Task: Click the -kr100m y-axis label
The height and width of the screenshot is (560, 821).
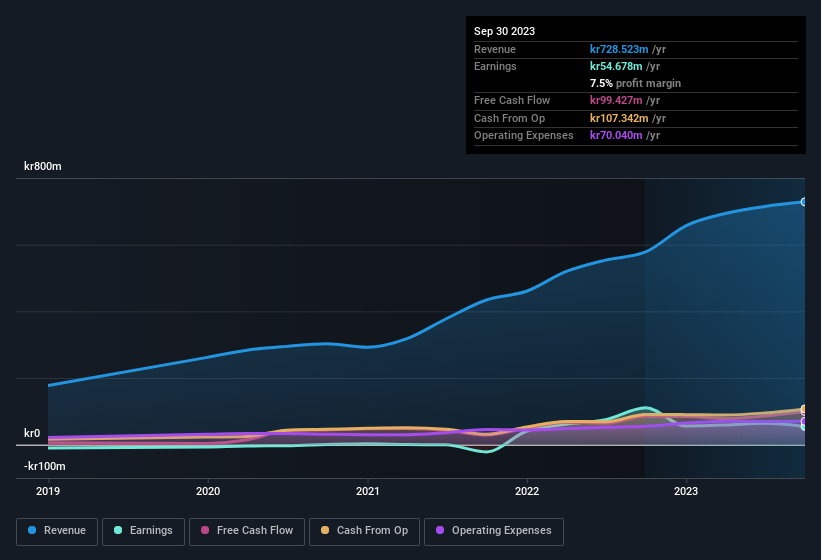Action: click(x=45, y=466)
